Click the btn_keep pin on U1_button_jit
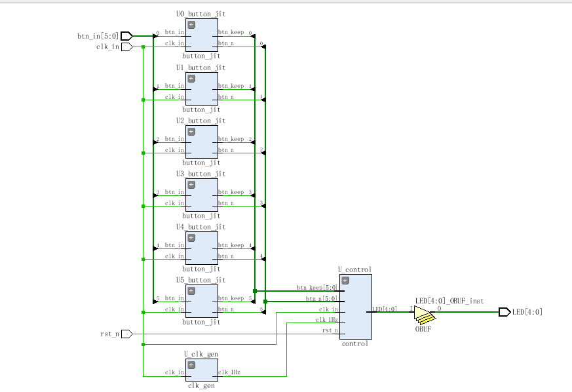Image resolution: width=572 pixels, height=392 pixels. point(231,86)
